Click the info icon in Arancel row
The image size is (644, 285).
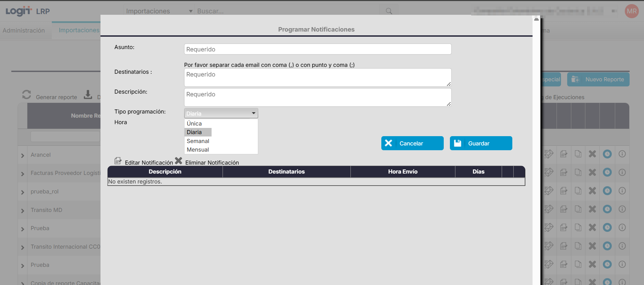(622, 154)
